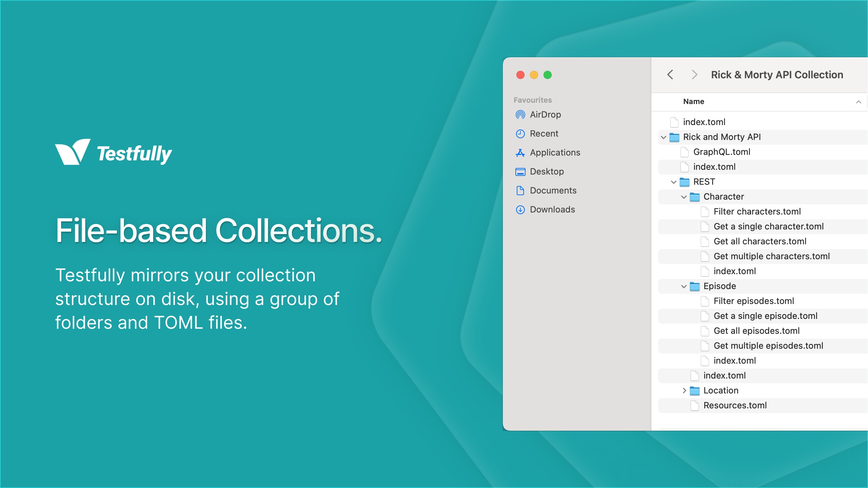Collapse the Rick and Morty API folder

664,137
